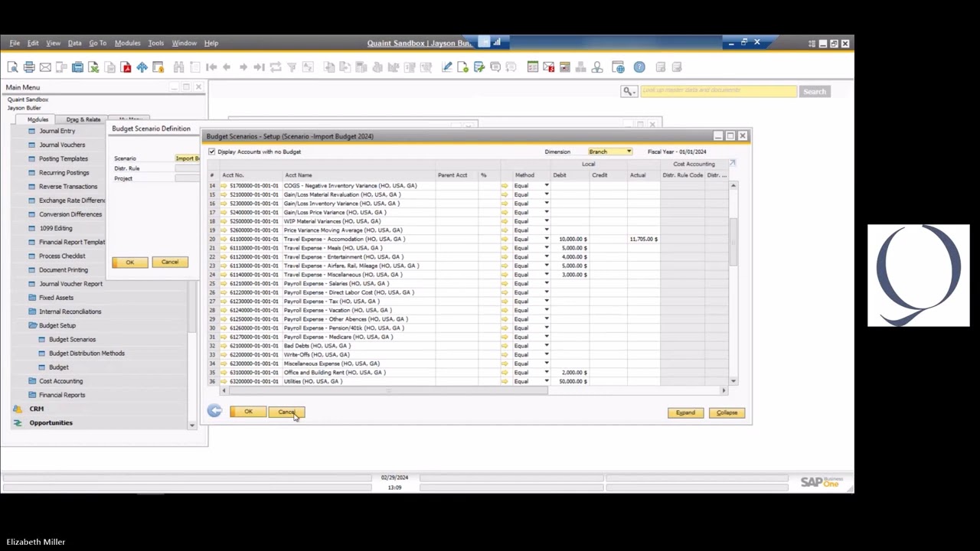Open the Opportunities module

(x=51, y=422)
